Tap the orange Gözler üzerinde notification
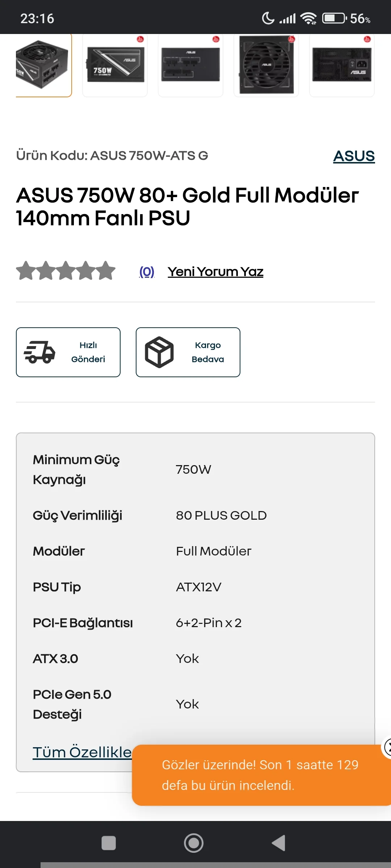 [261, 775]
